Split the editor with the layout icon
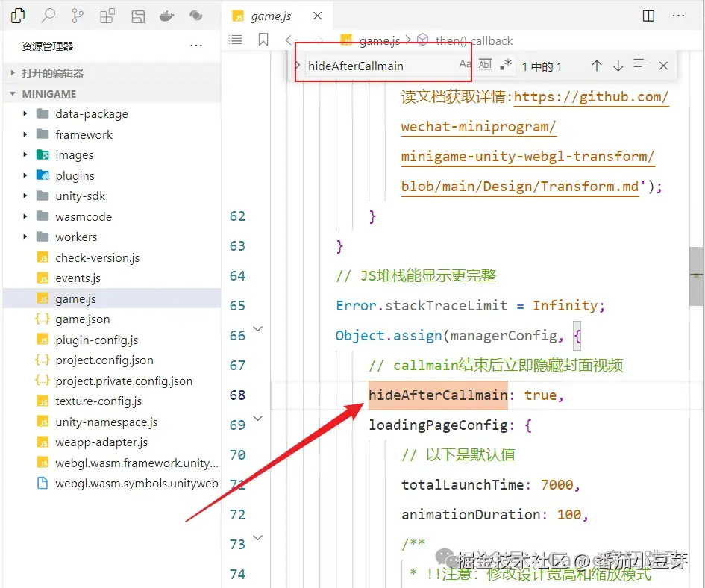This screenshot has height=588, width=705. tap(648, 16)
